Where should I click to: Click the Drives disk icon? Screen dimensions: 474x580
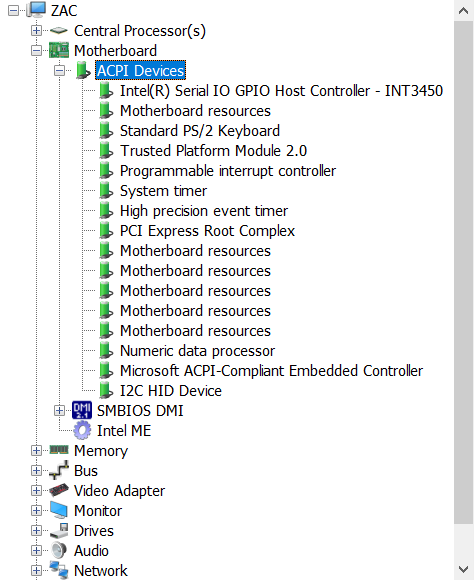(59, 530)
